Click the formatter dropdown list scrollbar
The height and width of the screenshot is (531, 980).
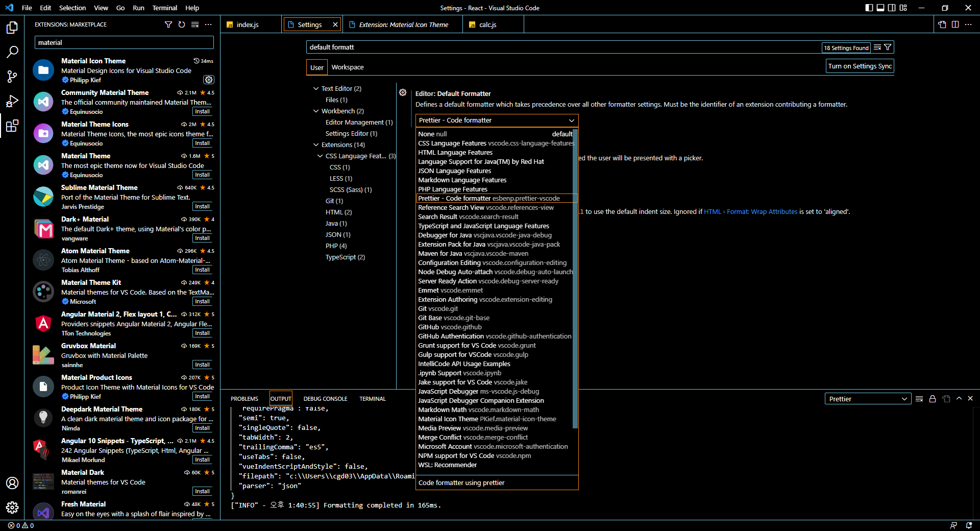coord(575,278)
